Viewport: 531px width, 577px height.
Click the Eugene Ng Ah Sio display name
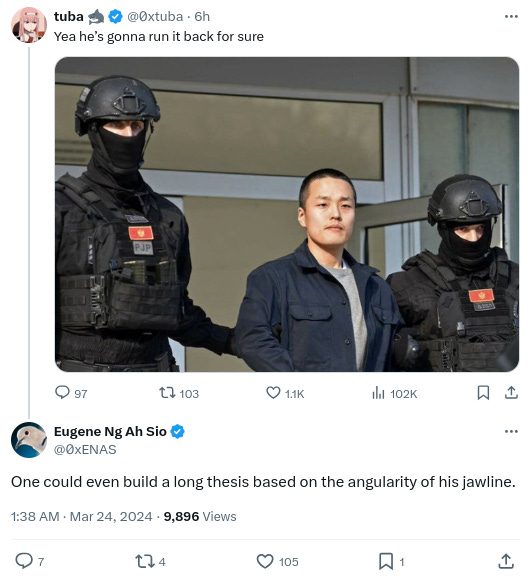[110, 431]
